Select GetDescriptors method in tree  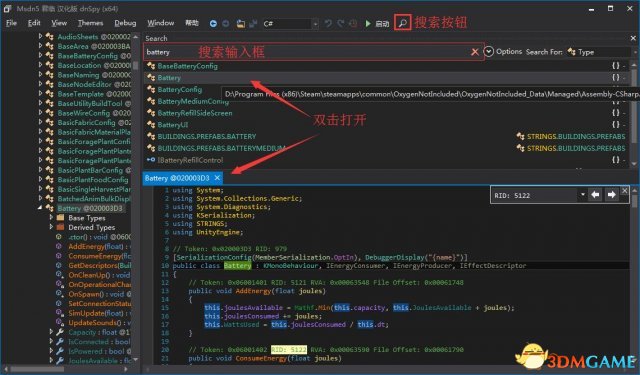tap(99, 266)
